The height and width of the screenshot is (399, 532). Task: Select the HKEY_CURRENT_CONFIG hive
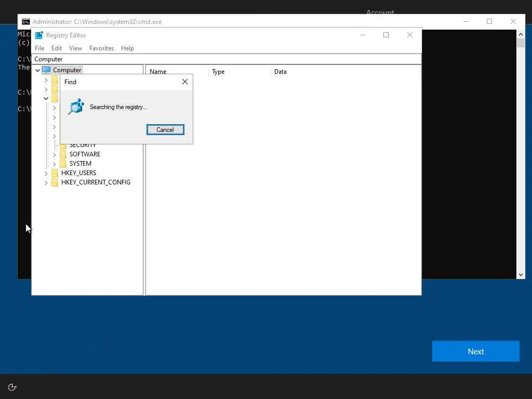96,182
